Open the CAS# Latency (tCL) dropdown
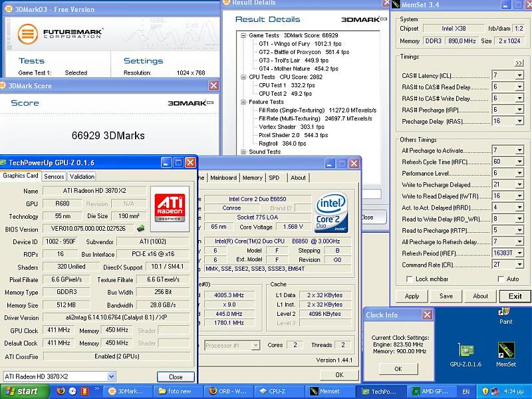 coord(519,75)
